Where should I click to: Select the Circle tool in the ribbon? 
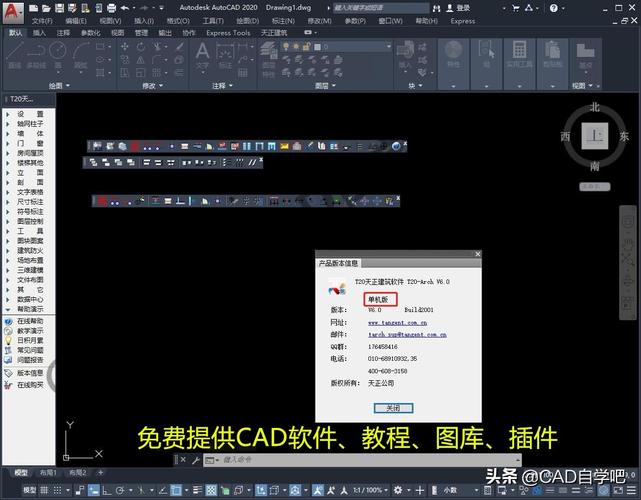pyautogui.click(x=58, y=54)
